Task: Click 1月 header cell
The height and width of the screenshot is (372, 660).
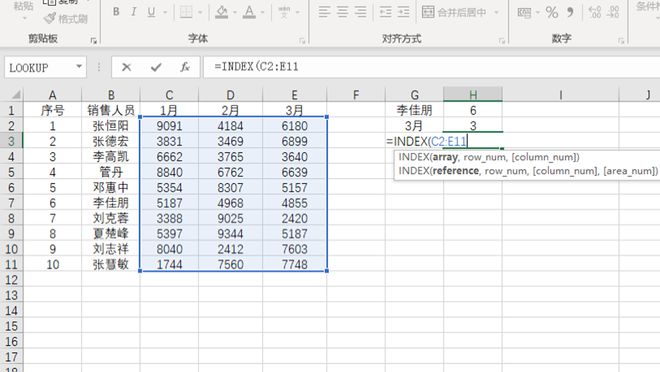Action: [169, 110]
